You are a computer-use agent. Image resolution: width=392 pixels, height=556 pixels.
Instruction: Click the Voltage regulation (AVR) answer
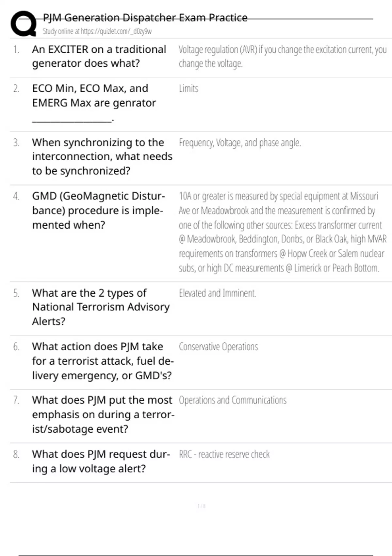tap(283, 56)
